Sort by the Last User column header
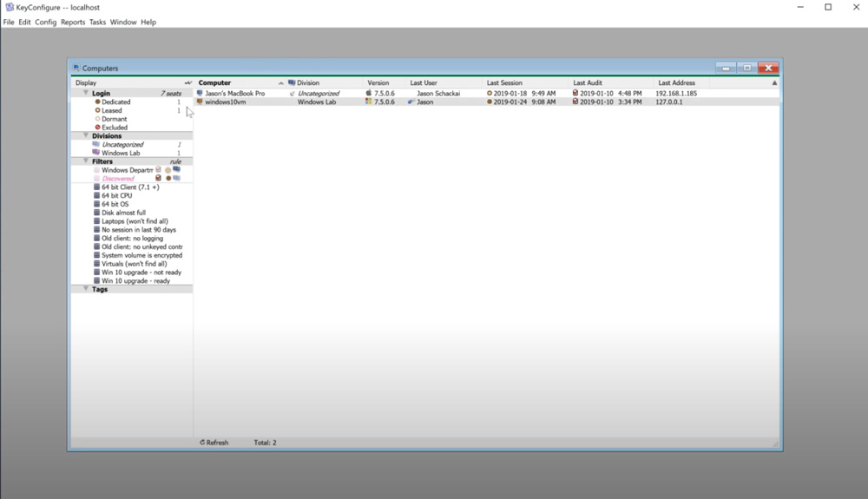868x499 pixels. tap(424, 82)
